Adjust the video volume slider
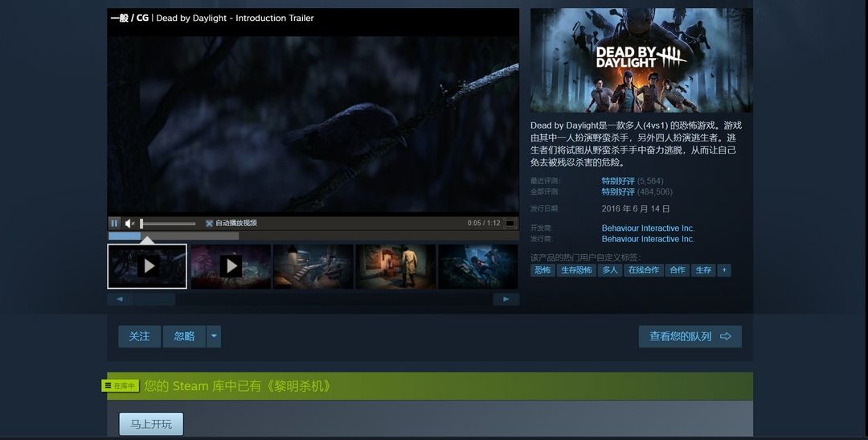Screen dimensions: 868x440 (x=168, y=224)
